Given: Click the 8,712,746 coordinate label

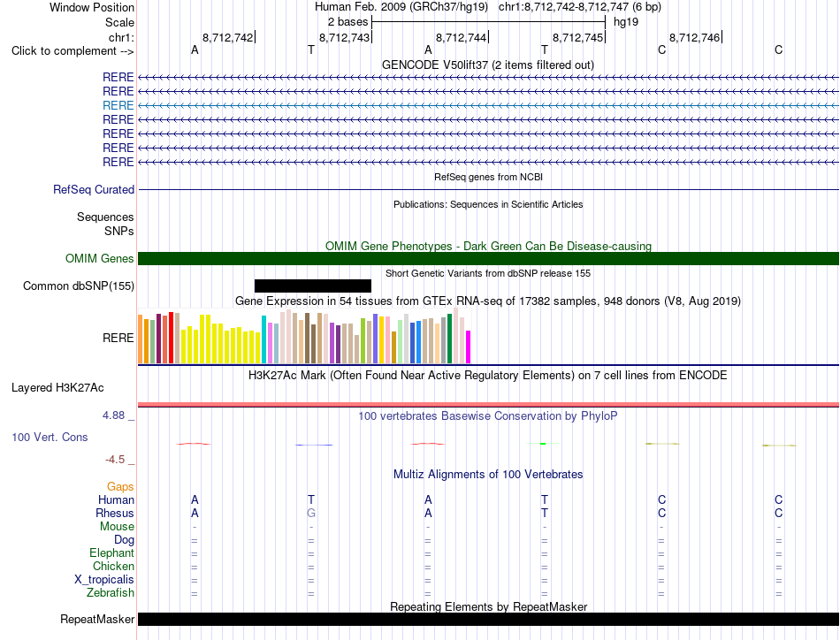Looking at the screenshot, I should [x=695, y=37].
